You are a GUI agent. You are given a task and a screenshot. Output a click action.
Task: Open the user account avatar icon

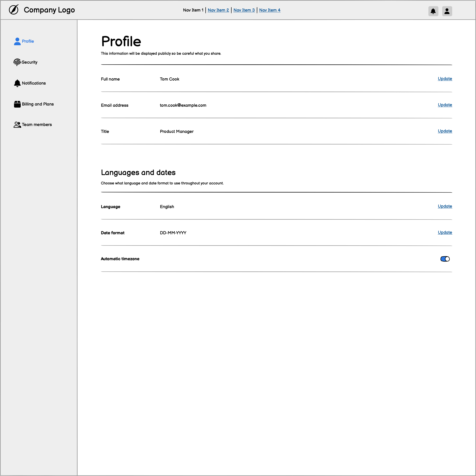(447, 11)
